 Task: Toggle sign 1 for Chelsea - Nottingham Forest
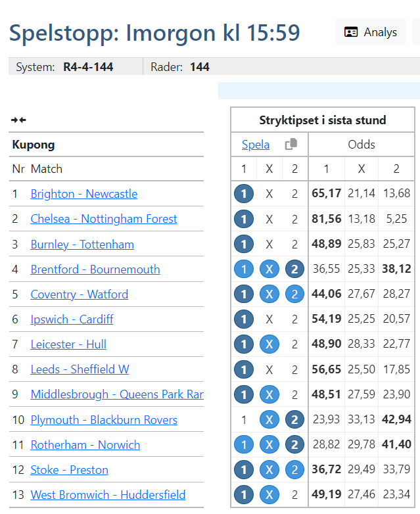244,219
